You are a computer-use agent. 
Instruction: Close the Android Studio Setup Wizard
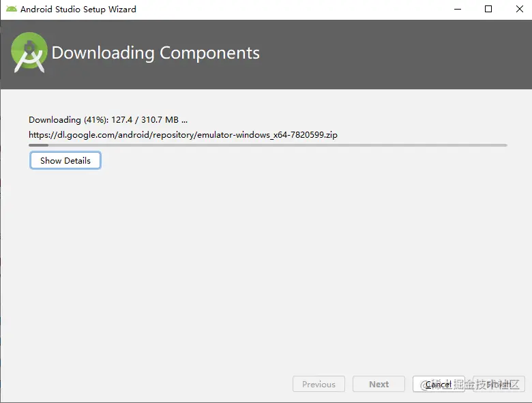pyautogui.click(x=519, y=9)
